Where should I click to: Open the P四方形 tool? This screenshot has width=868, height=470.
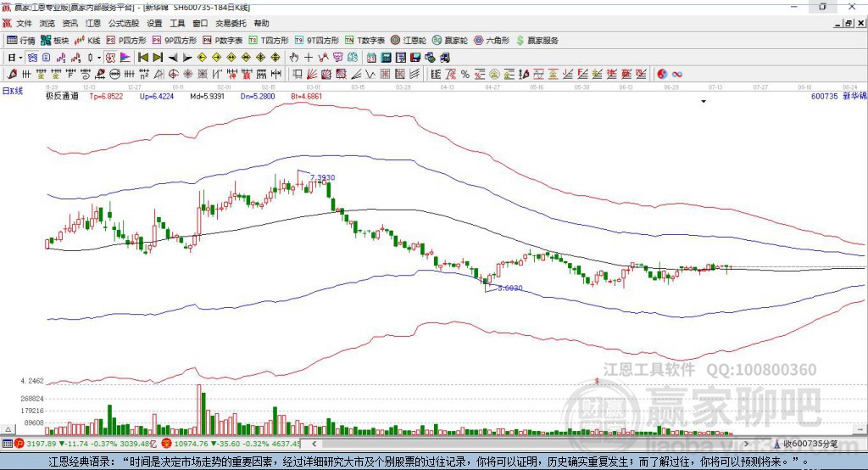click(x=126, y=41)
